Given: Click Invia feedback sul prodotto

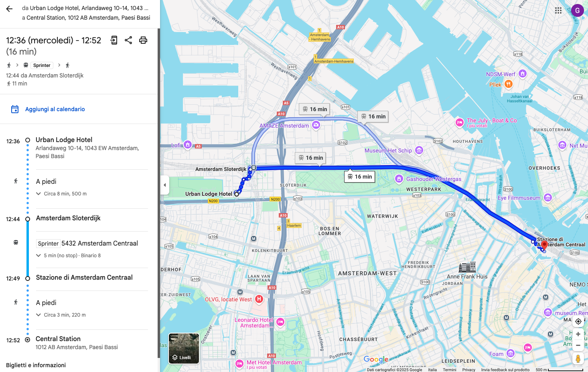Looking at the screenshot, I should [x=505, y=370].
